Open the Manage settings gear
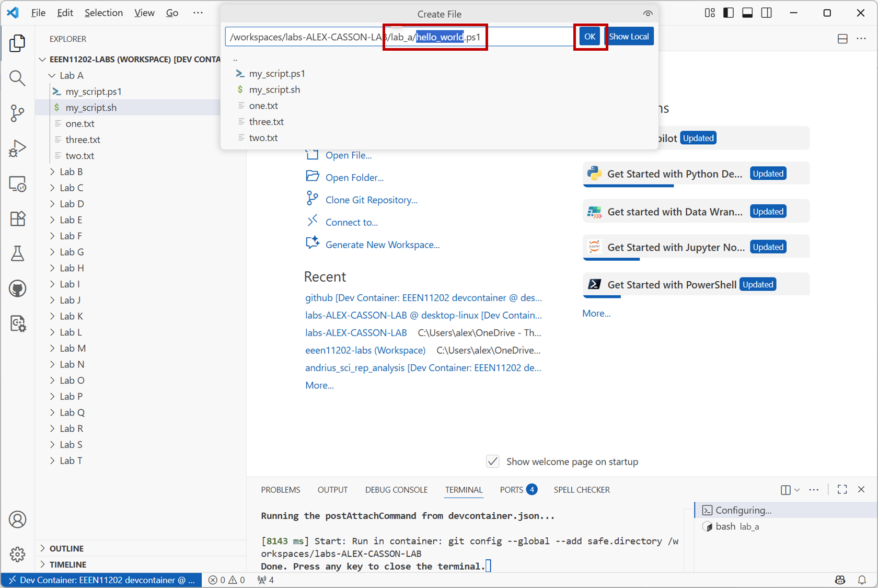Viewport: 878px width, 588px height. [17, 554]
